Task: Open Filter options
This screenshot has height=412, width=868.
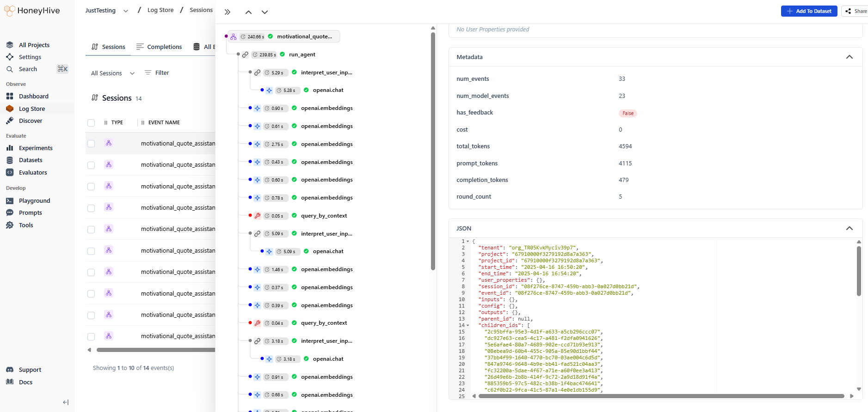Action: (x=157, y=73)
